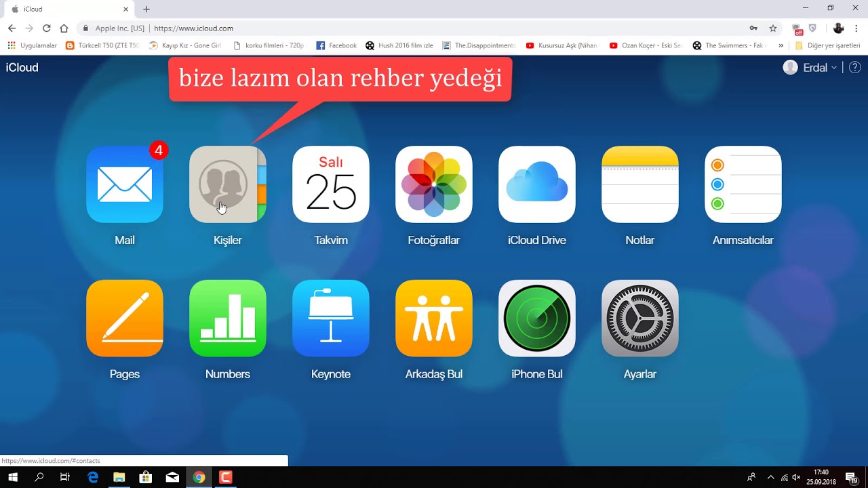Open korku filmleri bookmark
Viewport: 868px width, 488px height.
269,45
